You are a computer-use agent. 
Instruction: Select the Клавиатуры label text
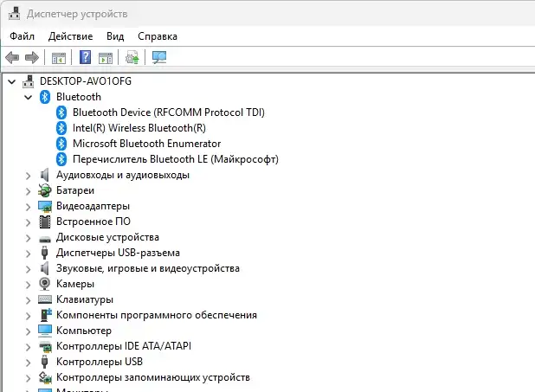(x=85, y=299)
